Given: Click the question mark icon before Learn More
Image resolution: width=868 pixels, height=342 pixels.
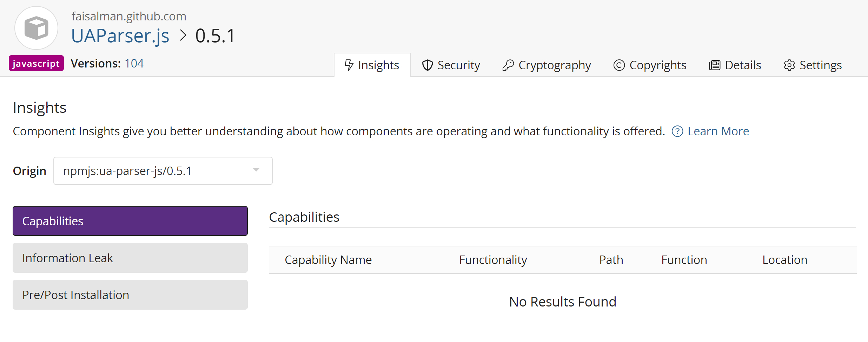Looking at the screenshot, I should point(677,131).
